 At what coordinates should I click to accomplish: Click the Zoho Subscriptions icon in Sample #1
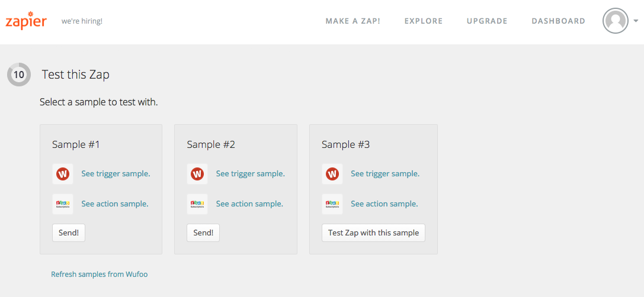click(x=63, y=204)
